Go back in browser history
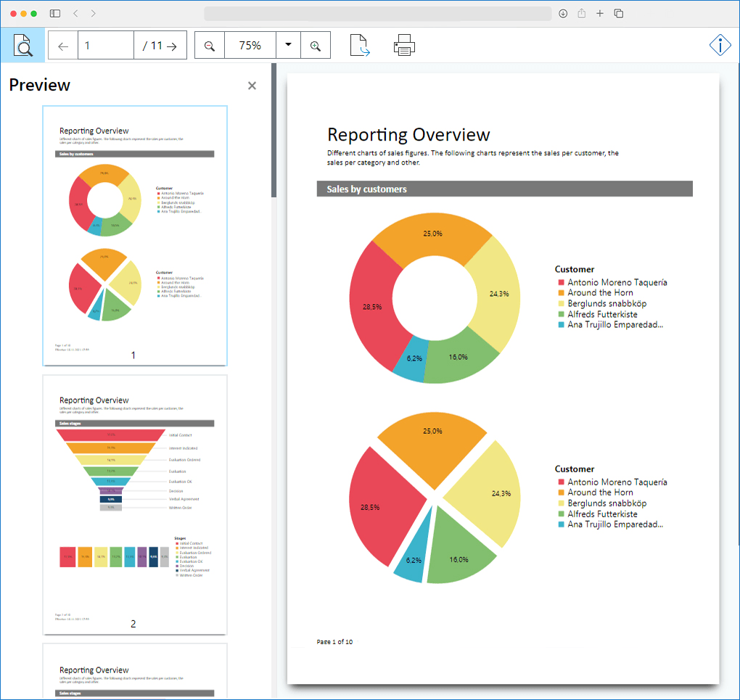The width and height of the screenshot is (740, 700). coord(75,14)
